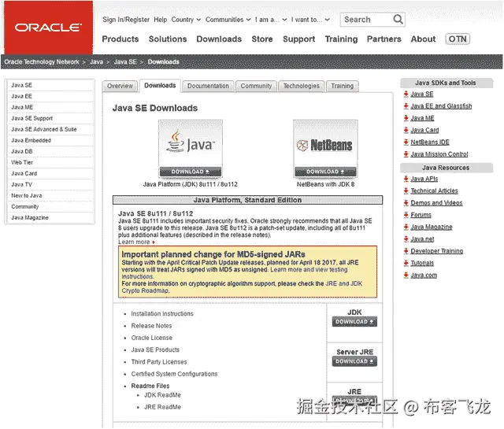Click arrow icon beside Technical Articles
504x429 pixels.
point(406,190)
